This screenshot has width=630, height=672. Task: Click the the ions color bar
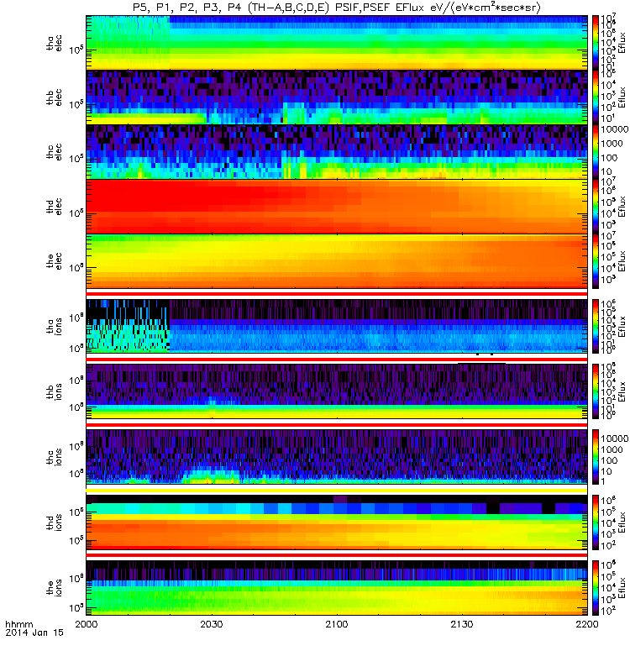[x=596, y=587]
